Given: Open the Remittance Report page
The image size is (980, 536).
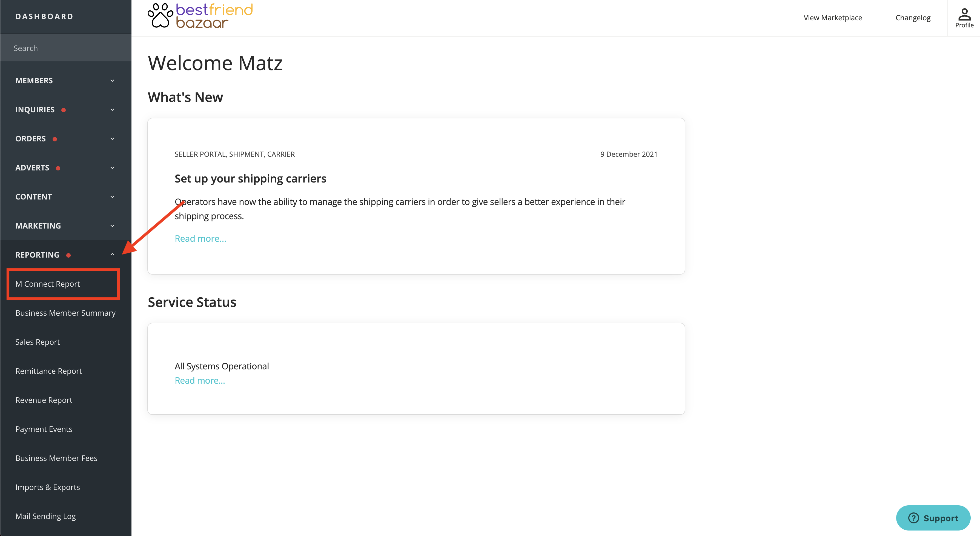Looking at the screenshot, I should pyautogui.click(x=49, y=371).
